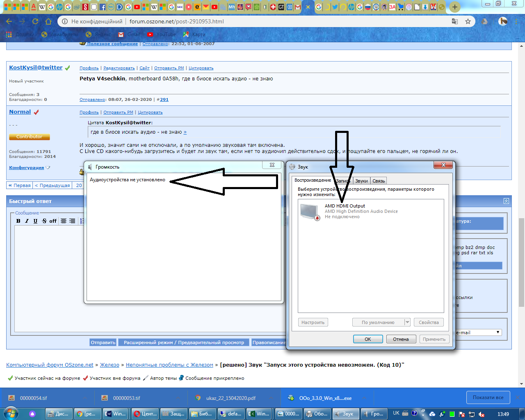Open the e-mail dropdown list
The height and width of the screenshot is (420, 525).
478,333
